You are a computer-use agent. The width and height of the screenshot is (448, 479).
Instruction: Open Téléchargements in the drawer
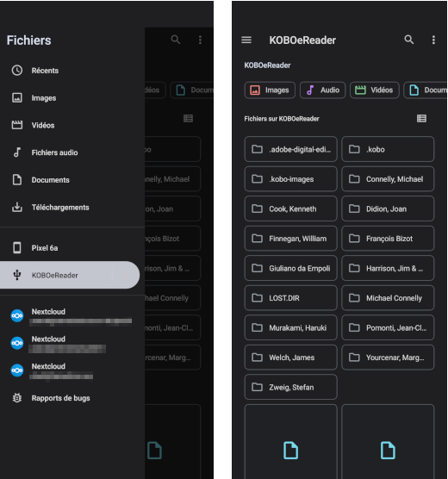[72, 208]
